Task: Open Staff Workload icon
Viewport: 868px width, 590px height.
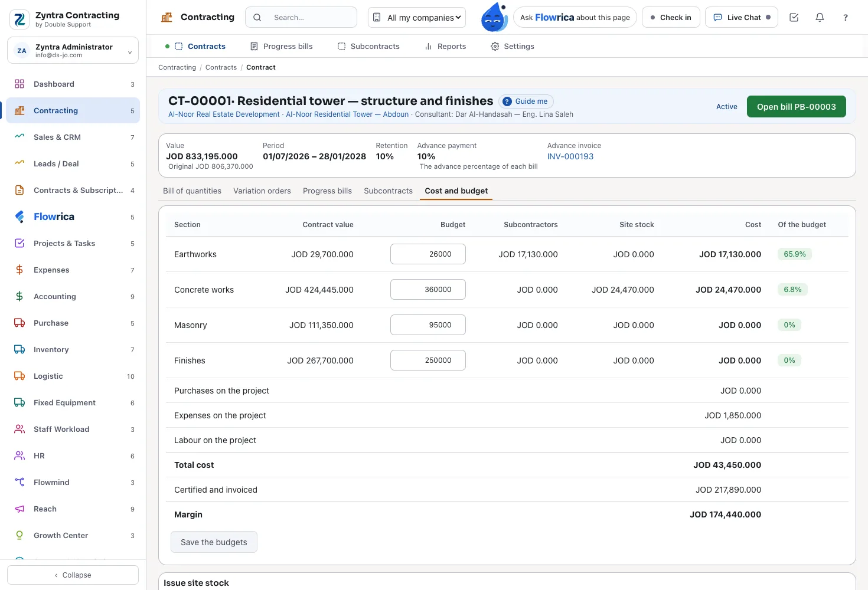Action: coord(19,429)
